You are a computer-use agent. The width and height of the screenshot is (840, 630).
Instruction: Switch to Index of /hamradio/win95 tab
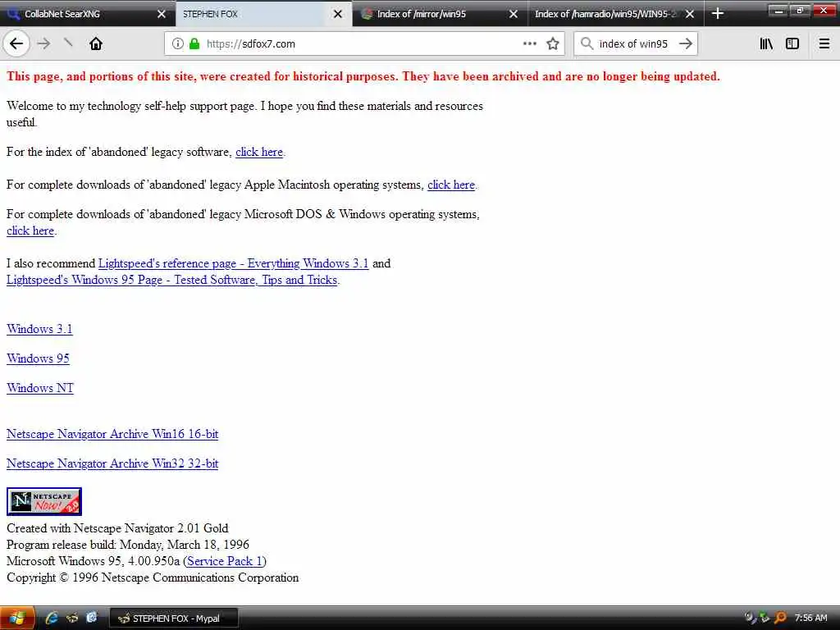click(616, 14)
